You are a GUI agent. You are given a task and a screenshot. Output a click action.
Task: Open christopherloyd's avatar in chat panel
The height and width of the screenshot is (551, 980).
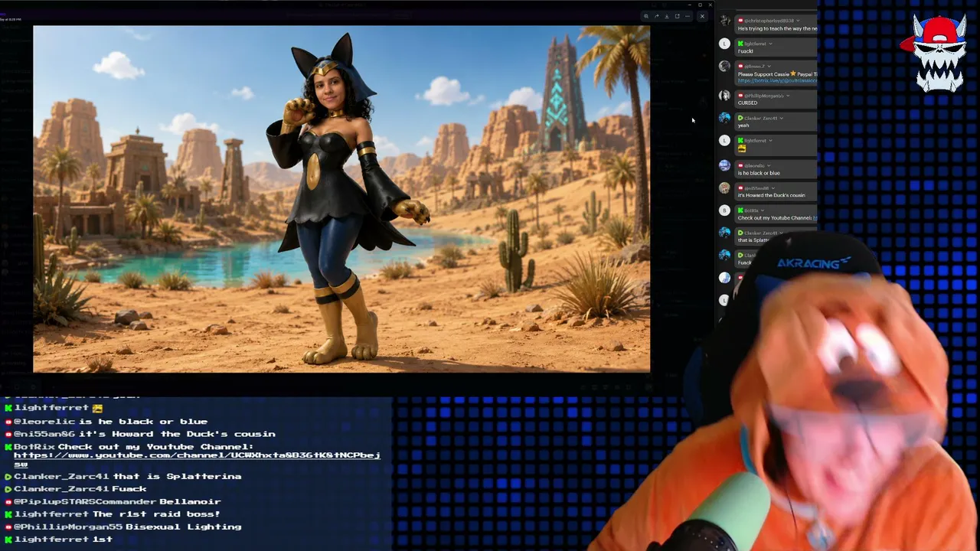coord(724,21)
